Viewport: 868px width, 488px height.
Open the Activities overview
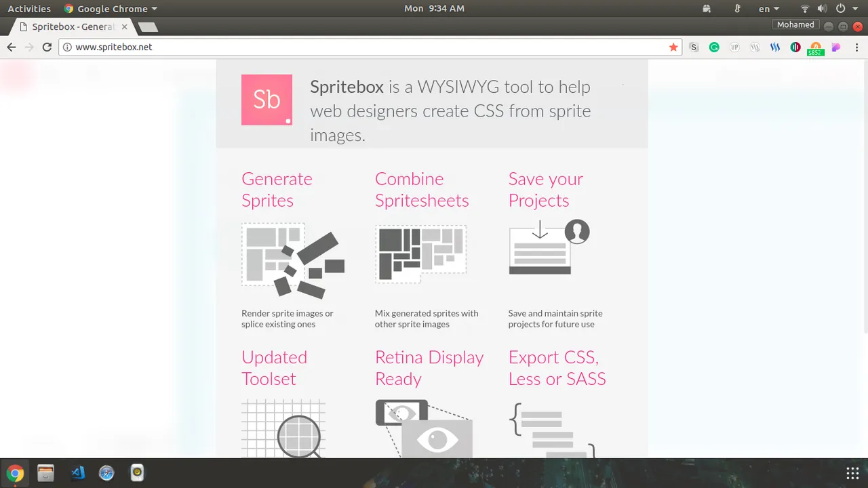[x=29, y=9]
